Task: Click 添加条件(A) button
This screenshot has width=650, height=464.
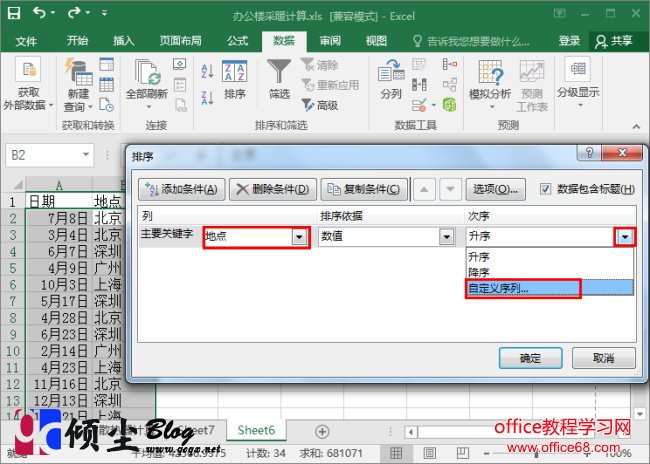Action: 182,189
